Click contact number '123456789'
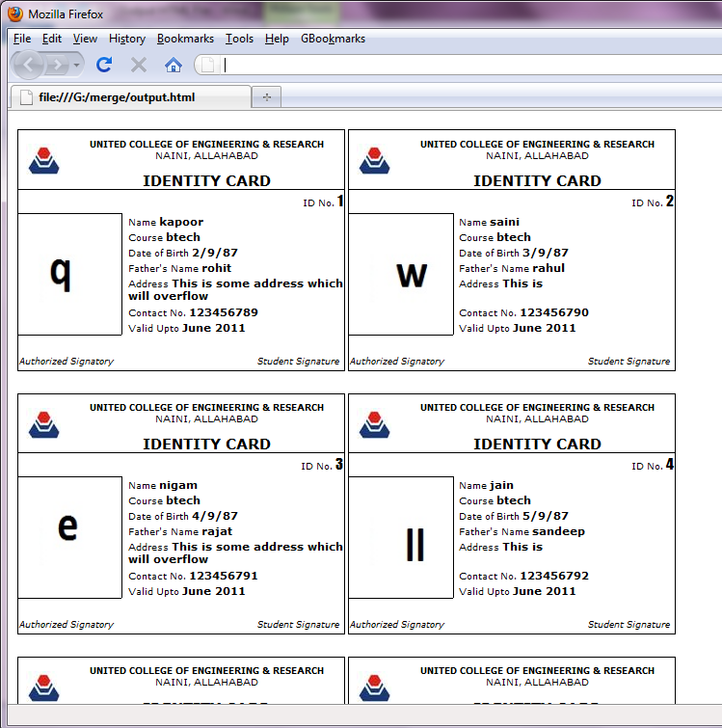This screenshot has width=722, height=728. [224, 312]
